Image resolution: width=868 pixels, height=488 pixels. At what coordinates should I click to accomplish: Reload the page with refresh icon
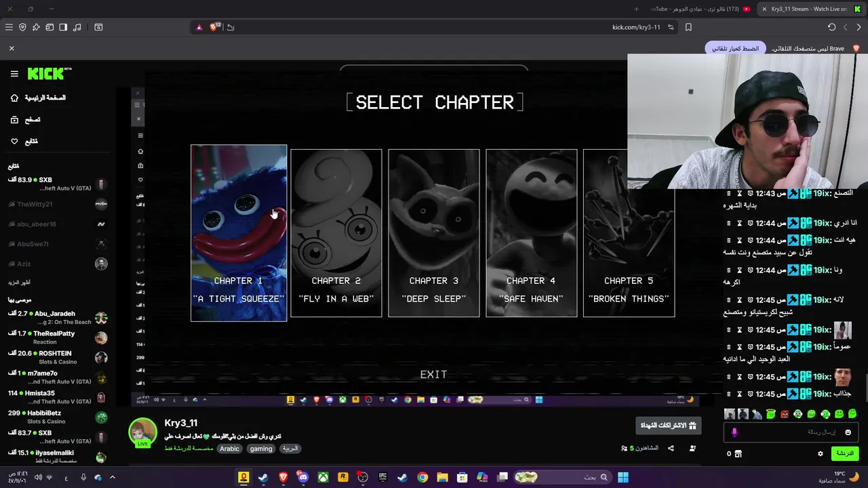[x=831, y=27]
